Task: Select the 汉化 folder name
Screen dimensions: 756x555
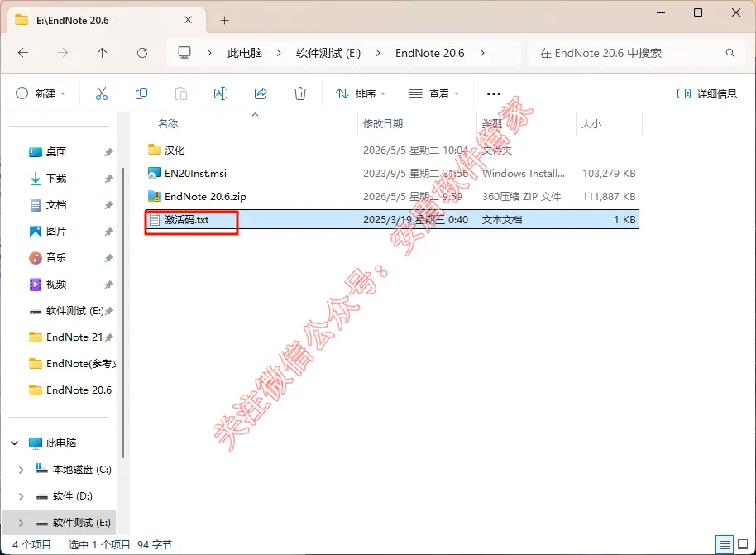Action: pyautogui.click(x=175, y=150)
